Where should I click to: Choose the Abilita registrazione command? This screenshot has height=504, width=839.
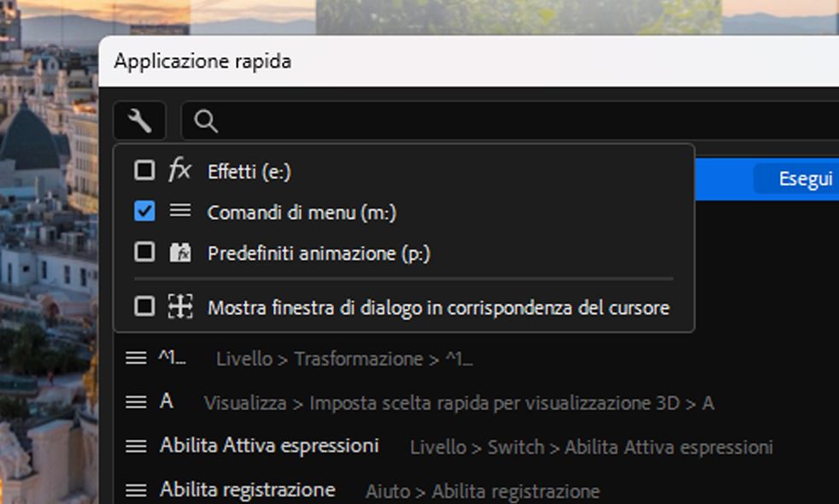pyautogui.click(x=247, y=490)
